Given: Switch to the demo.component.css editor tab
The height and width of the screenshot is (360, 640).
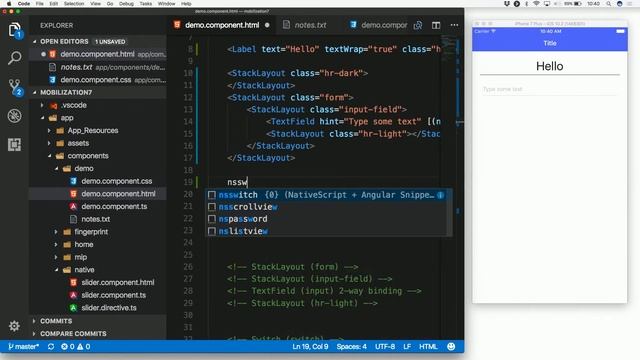Looking at the screenshot, I should pos(378,25).
